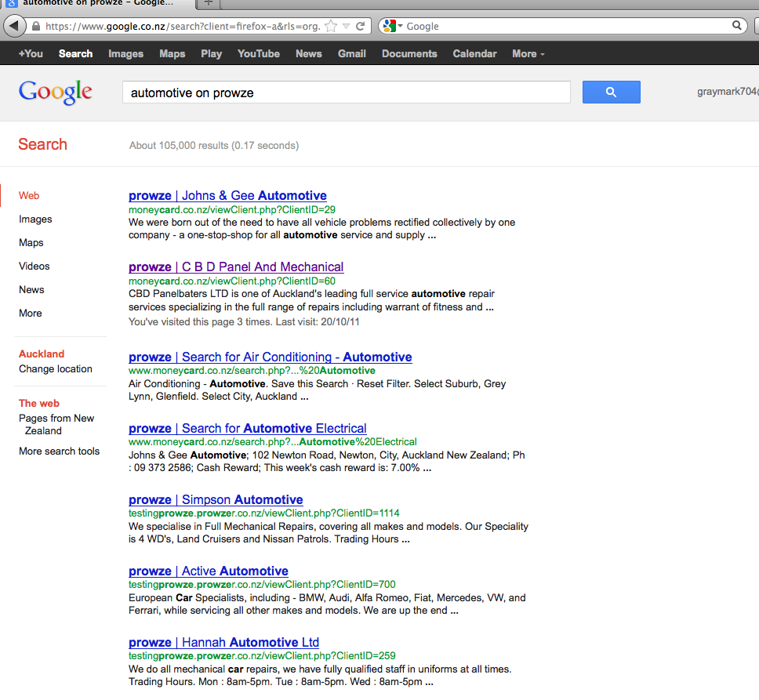Open URL history dropdown arrow
The width and height of the screenshot is (759, 700).
[x=346, y=26]
